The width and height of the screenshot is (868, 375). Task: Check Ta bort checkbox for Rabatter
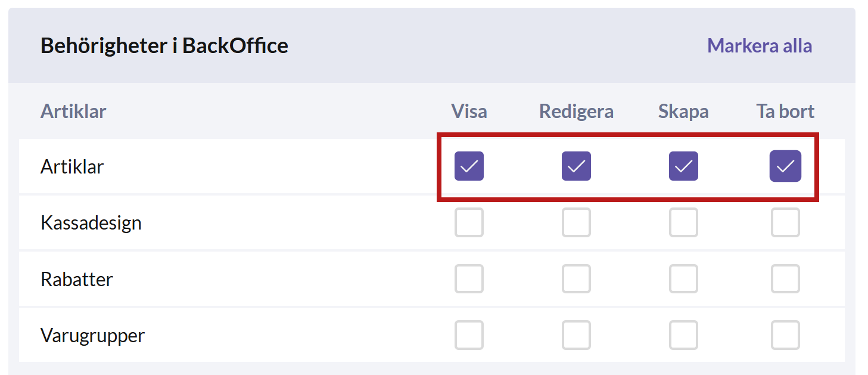785,278
